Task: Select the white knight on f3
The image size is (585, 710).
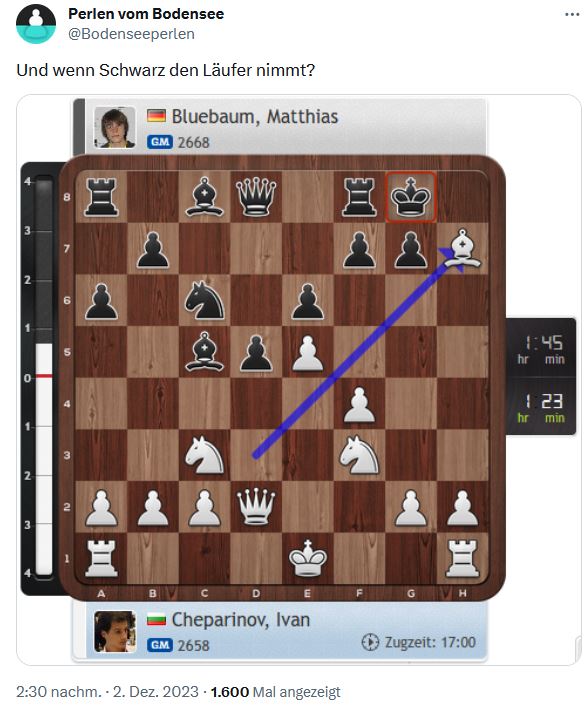Action: 359,455
